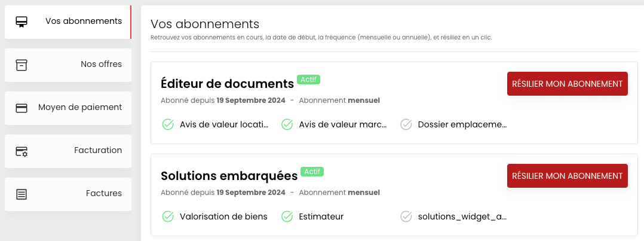Click Actif badge next to Solutions embarquées
Viewport: 644px width, 241px height.
[x=312, y=172]
